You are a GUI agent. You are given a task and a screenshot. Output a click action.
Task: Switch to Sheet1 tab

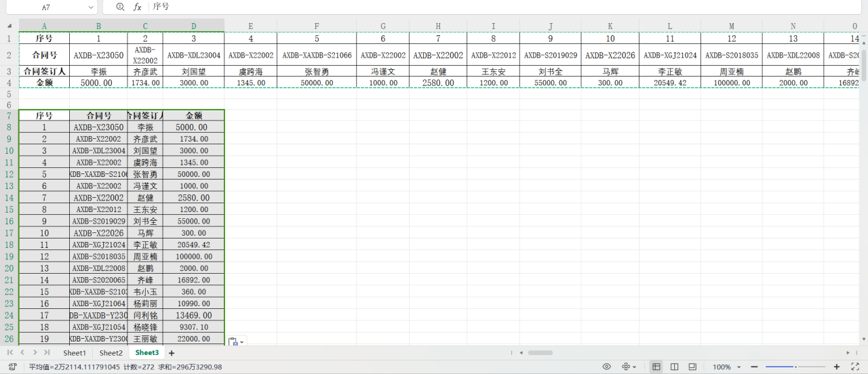(75, 353)
